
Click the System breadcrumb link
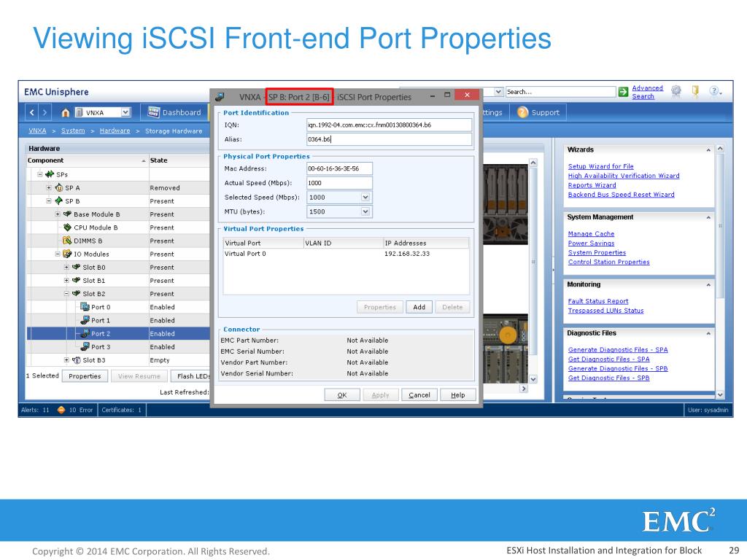[x=73, y=131]
